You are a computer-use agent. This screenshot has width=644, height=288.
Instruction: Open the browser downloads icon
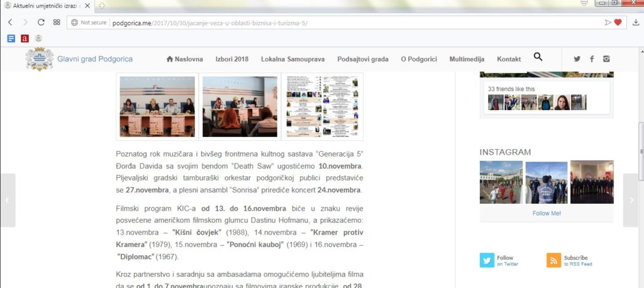point(635,23)
